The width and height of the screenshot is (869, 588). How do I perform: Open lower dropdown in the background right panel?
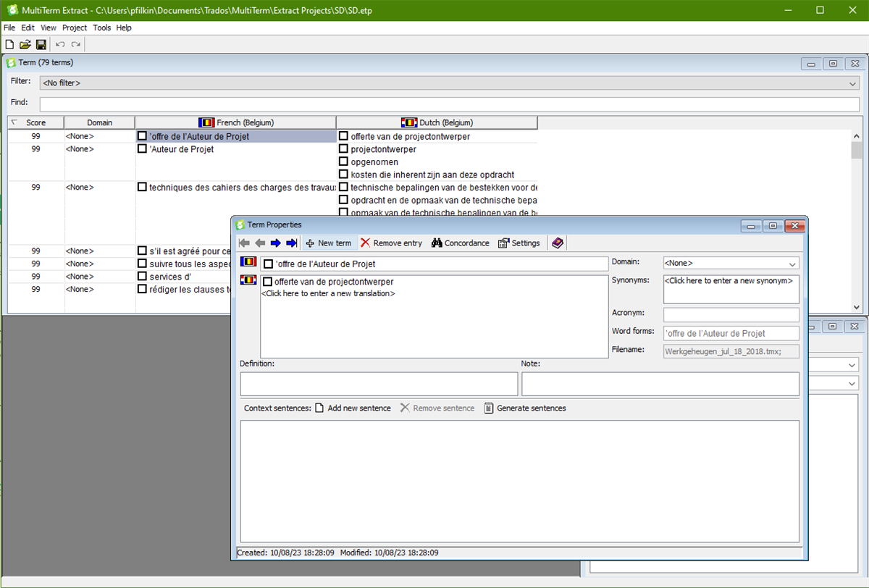(852, 382)
